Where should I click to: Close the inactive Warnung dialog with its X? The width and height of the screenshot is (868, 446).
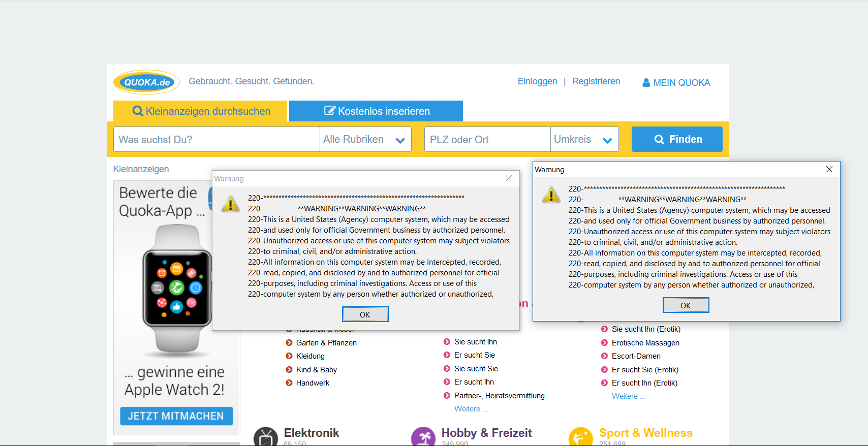click(x=509, y=178)
